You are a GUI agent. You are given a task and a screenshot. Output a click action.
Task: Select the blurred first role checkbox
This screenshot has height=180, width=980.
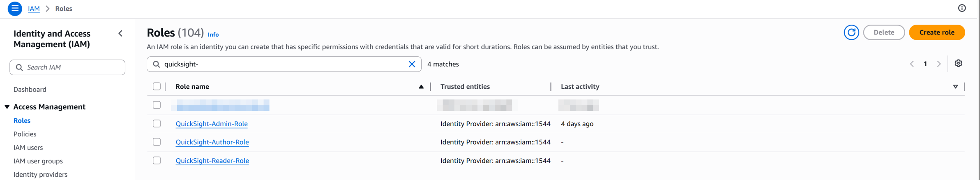click(157, 105)
